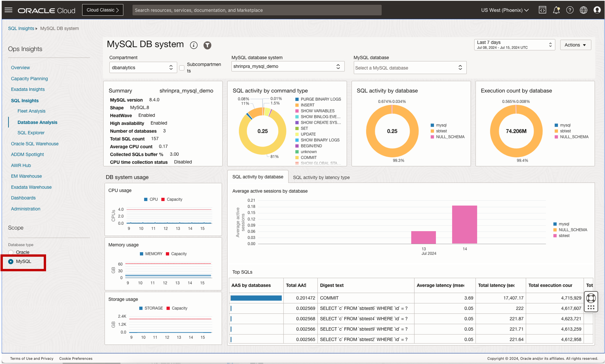The height and width of the screenshot is (364, 605).
Task: Click the Cookie Preferences link
Action: [x=76, y=358]
